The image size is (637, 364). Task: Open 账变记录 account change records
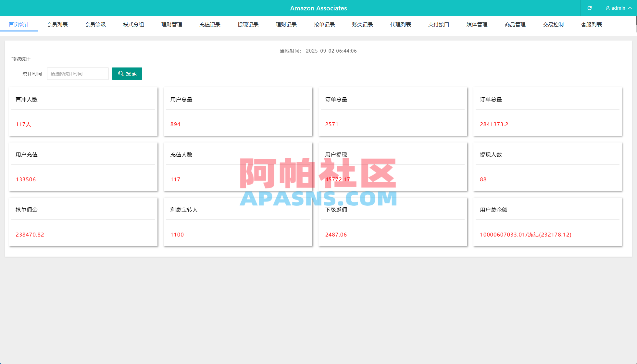click(x=362, y=24)
